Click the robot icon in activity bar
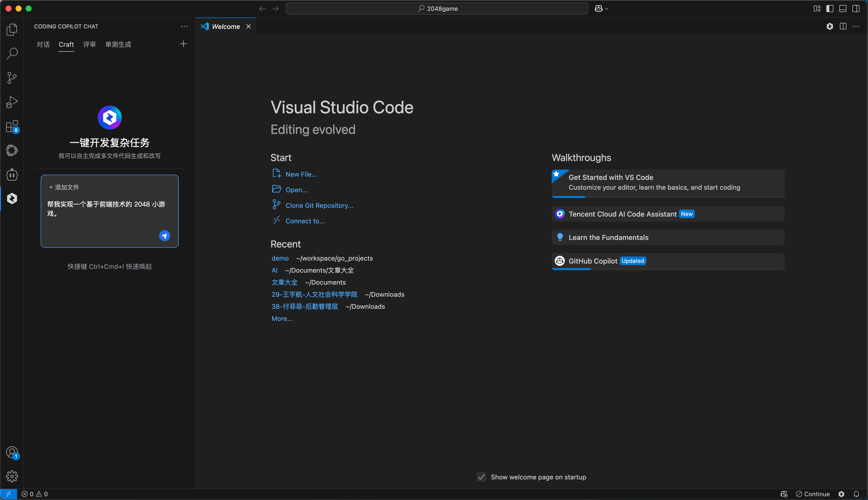The width and height of the screenshot is (868, 500). pyautogui.click(x=12, y=174)
